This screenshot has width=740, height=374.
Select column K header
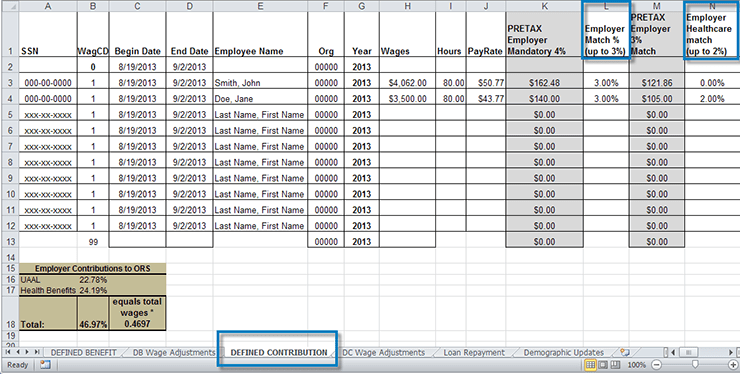coord(544,6)
